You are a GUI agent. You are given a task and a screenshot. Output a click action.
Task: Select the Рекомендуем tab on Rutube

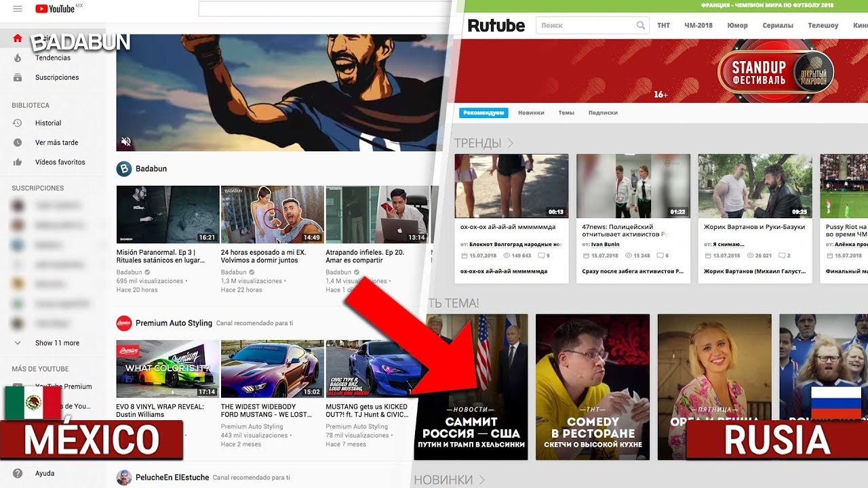(484, 113)
